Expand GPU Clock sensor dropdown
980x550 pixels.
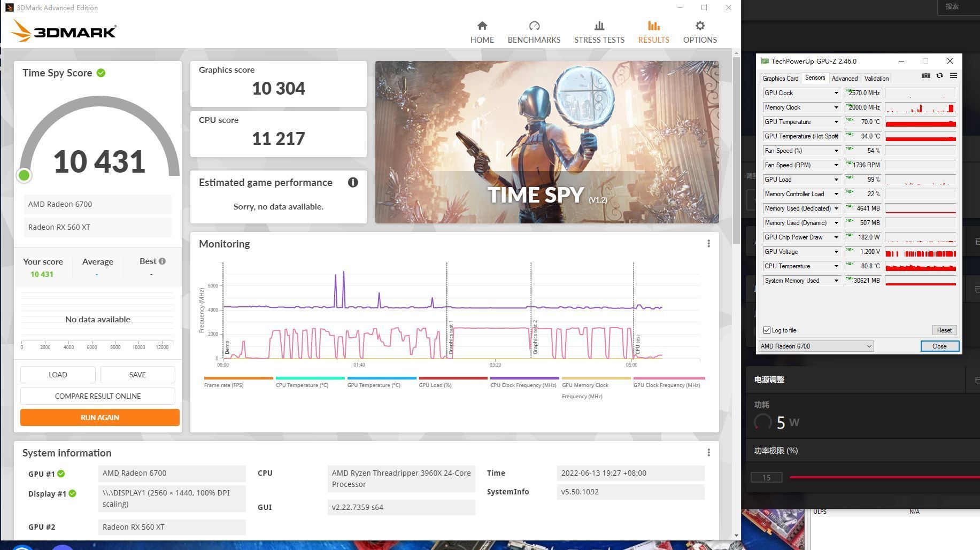[836, 93]
